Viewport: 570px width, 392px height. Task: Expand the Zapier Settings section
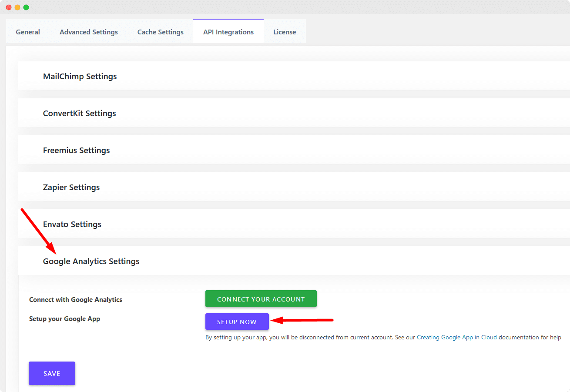294,187
